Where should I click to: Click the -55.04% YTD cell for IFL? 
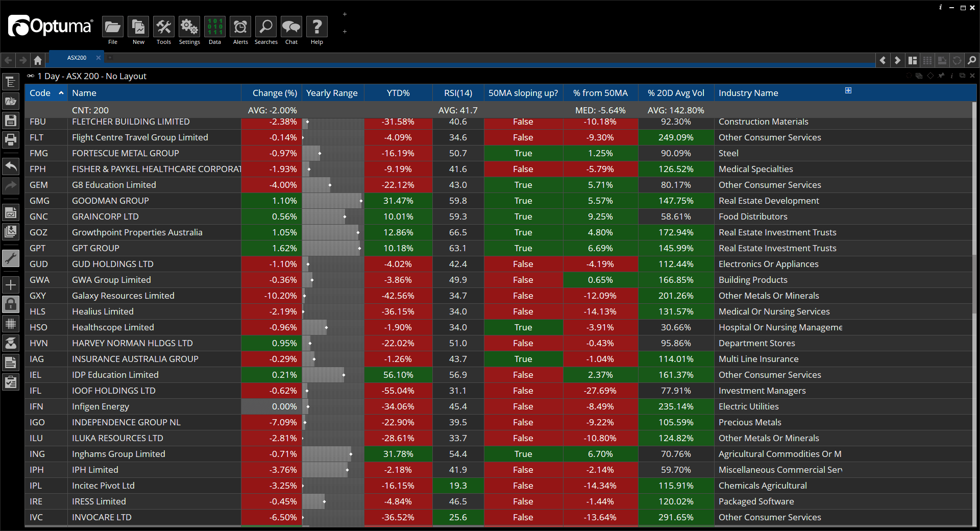click(398, 391)
